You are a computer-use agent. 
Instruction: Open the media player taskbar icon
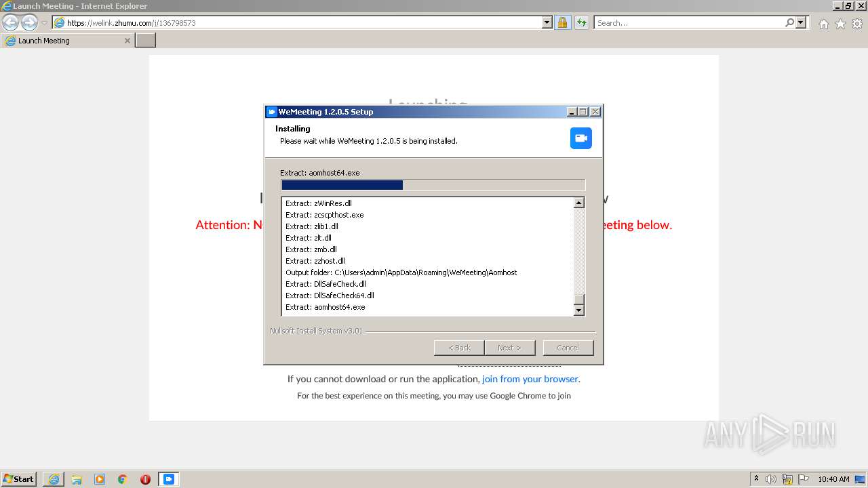click(x=100, y=479)
